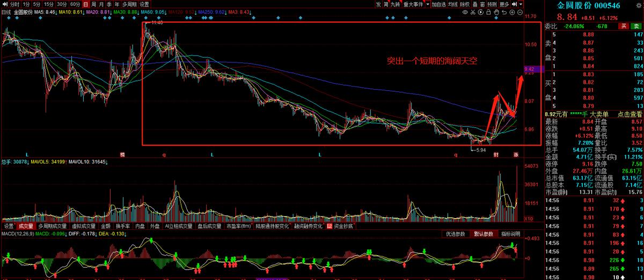The width and height of the screenshot is (644, 280).
Task: Click the collapse-panel arrow icon before 分时
Action: pyautogui.click(x=5, y=4)
